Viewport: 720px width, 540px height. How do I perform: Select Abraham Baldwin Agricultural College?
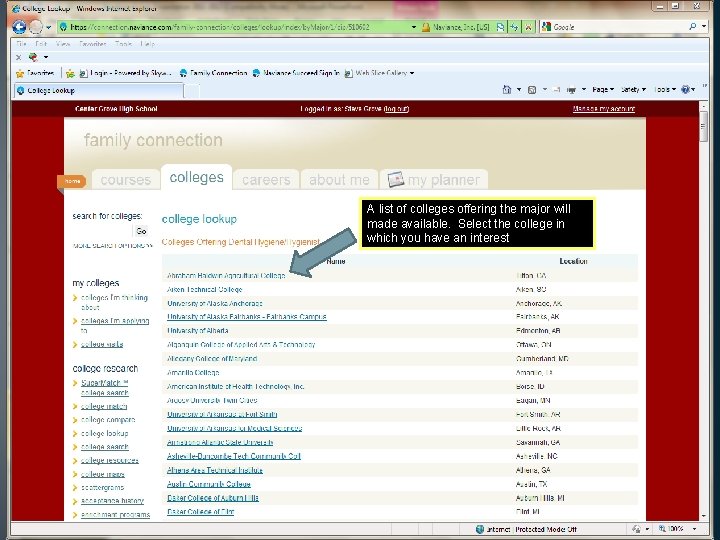pyautogui.click(x=226, y=276)
